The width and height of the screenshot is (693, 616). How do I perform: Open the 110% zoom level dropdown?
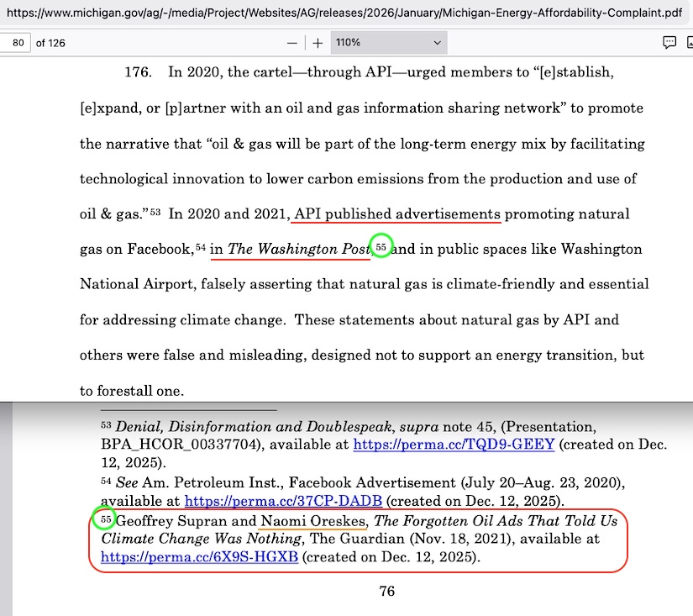click(388, 43)
